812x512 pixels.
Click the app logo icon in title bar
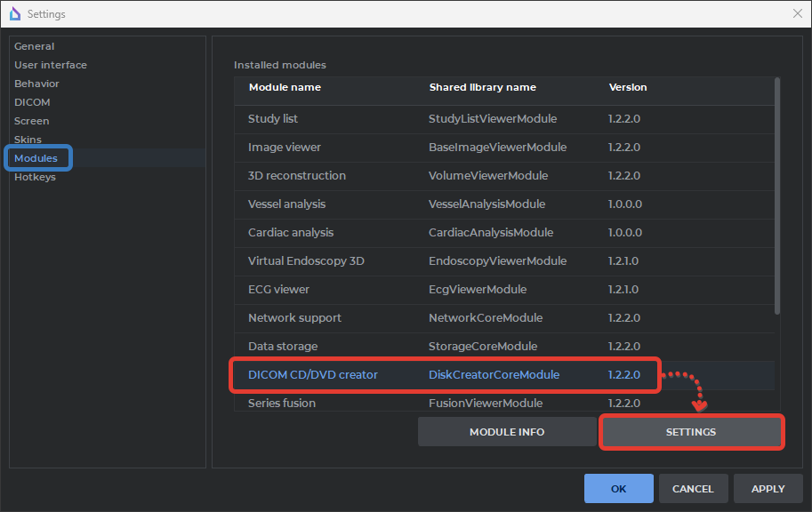(x=13, y=14)
